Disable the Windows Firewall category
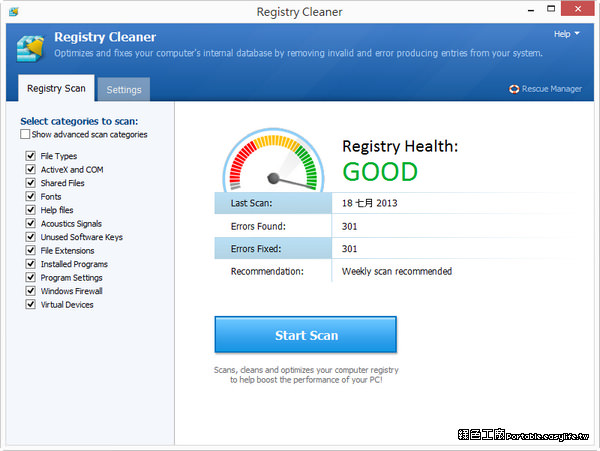Image resolution: width=600 pixels, height=451 pixels. (31, 291)
